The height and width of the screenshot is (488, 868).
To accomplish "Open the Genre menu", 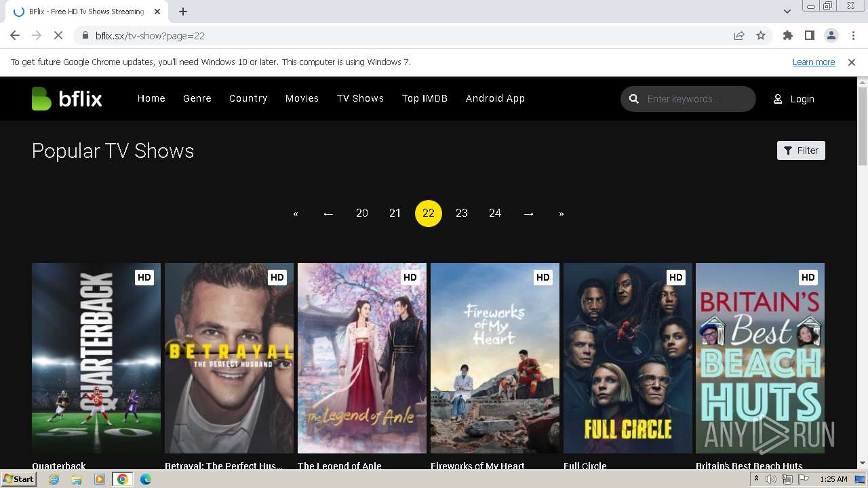I will pyautogui.click(x=197, y=98).
